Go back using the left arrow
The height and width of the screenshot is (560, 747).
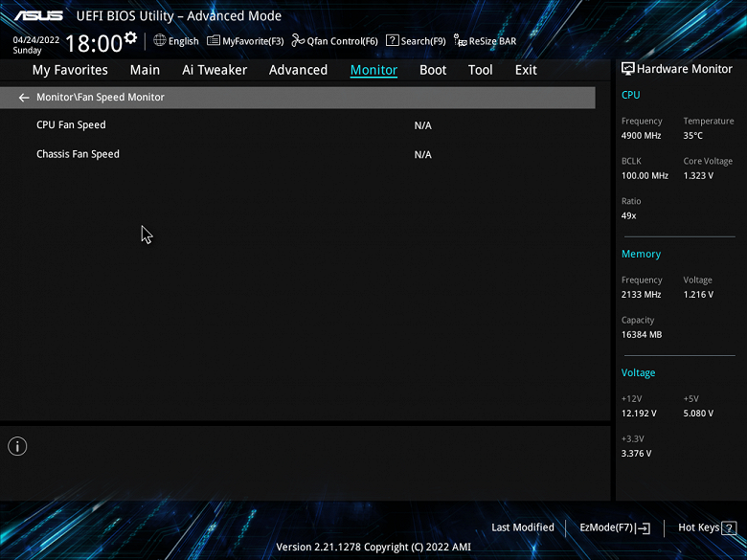click(x=24, y=98)
